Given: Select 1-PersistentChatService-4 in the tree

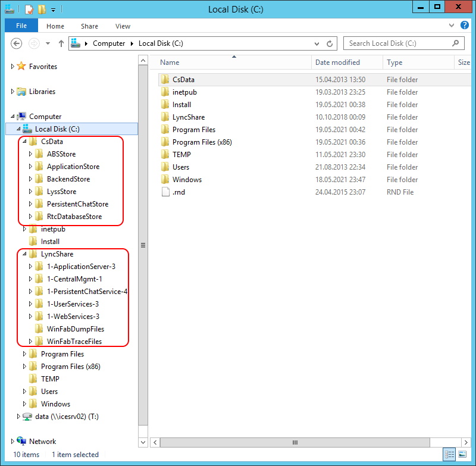Looking at the screenshot, I should pos(87,291).
